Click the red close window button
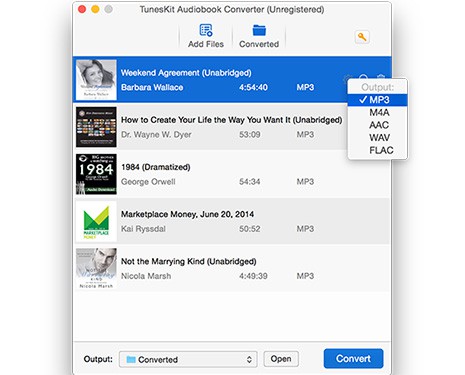The height and width of the screenshot is (375, 465). coord(82,9)
